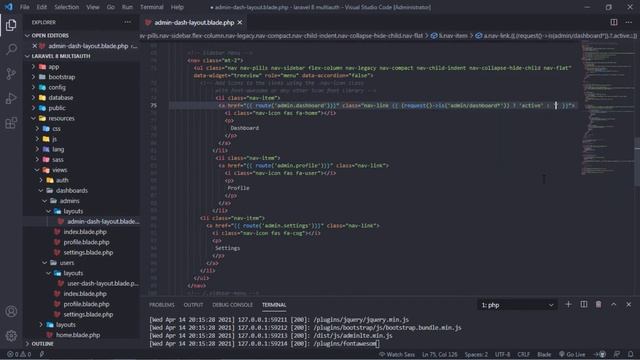Switch to the Debug Console tab

click(x=232, y=305)
